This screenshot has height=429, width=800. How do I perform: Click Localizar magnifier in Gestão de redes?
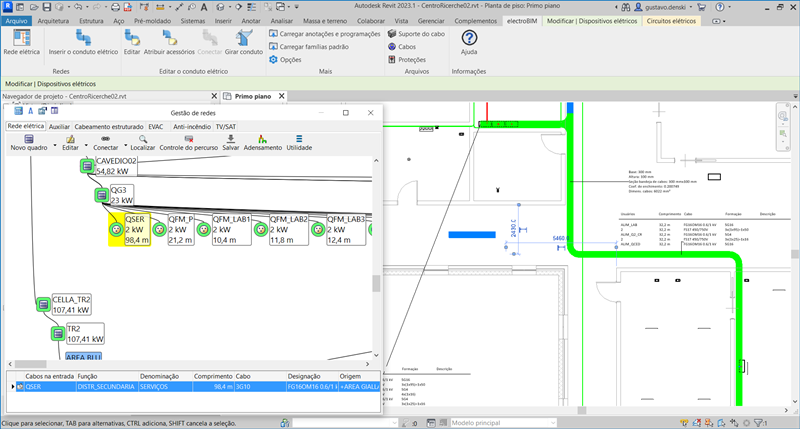click(x=143, y=139)
